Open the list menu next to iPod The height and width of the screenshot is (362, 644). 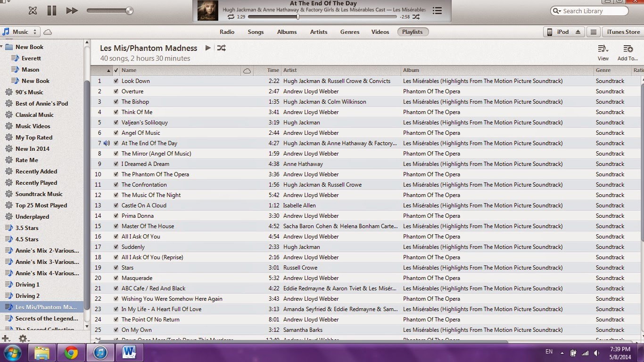(594, 32)
